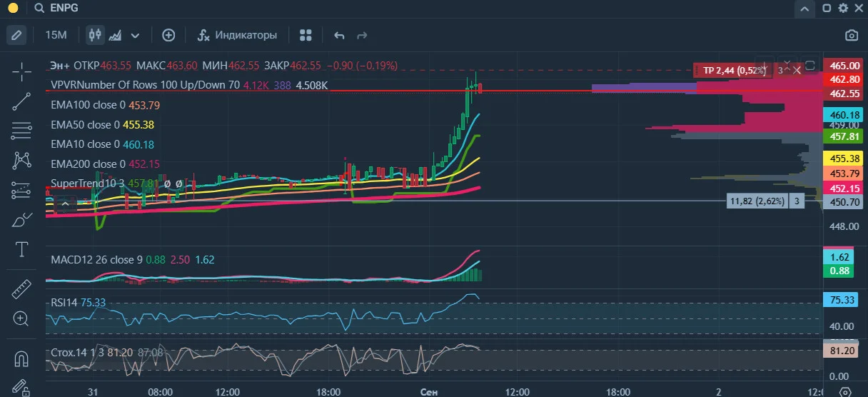868x397 pixels.
Task: Click the position label 11,82 (2,62%)
Action: tap(756, 201)
